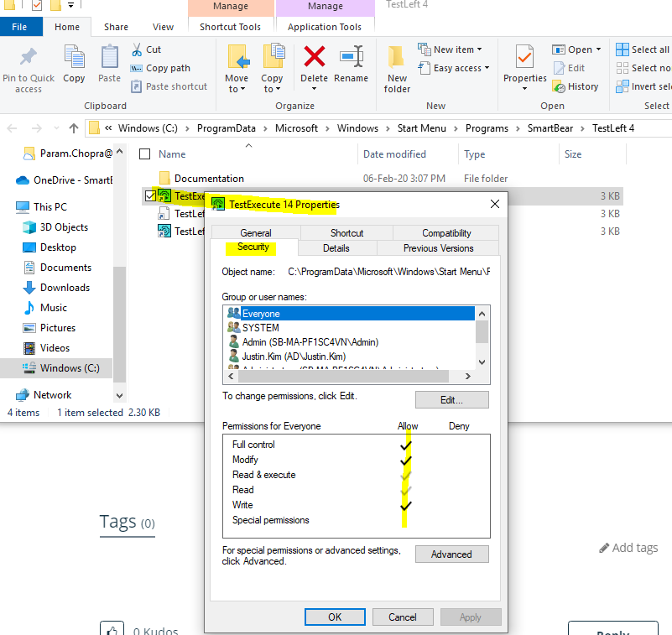This screenshot has width=672, height=635.
Task: Switch to the Share ribbon tab
Action: 116,27
